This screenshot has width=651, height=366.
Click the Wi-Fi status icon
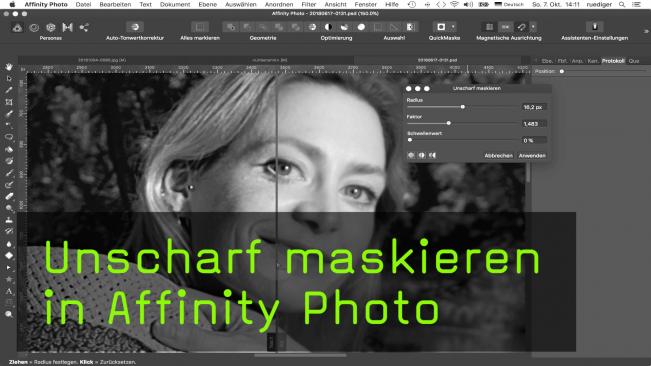pyautogui.click(x=455, y=5)
